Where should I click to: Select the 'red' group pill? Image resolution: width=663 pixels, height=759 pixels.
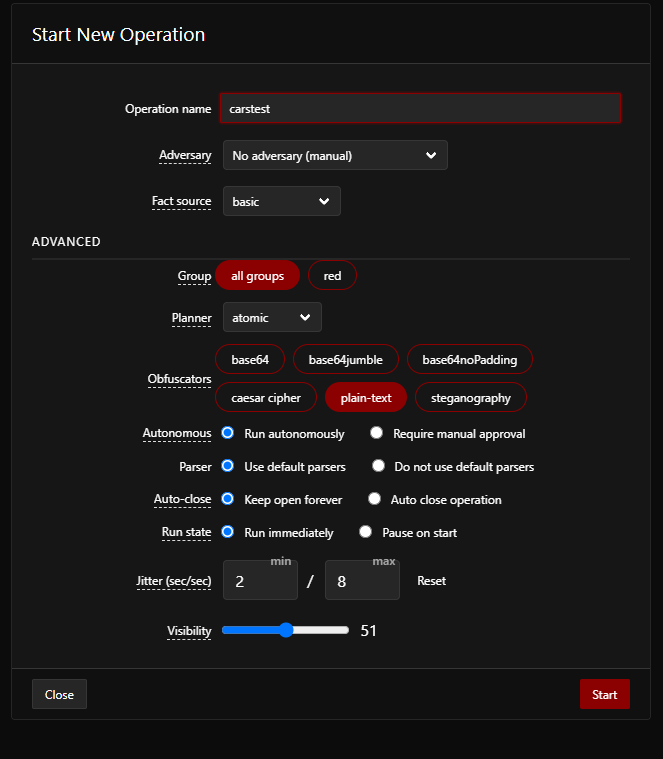(x=332, y=275)
